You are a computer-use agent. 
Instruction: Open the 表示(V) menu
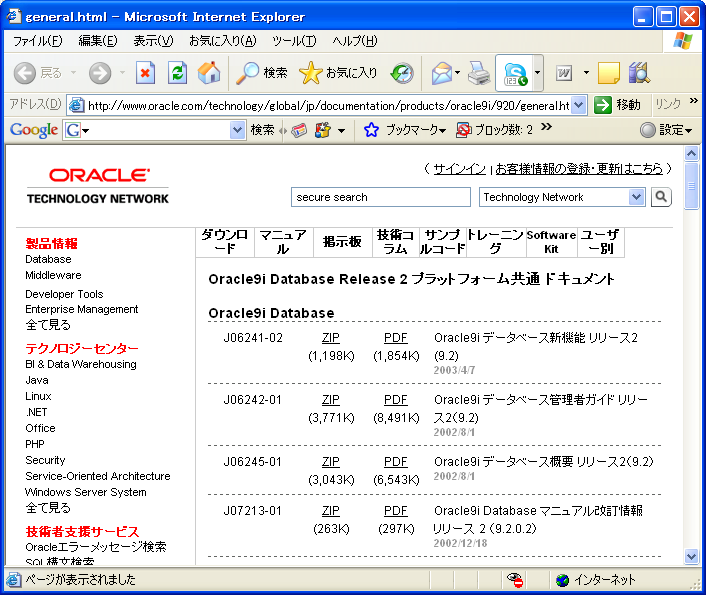pyautogui.click(x=153, y=41)
